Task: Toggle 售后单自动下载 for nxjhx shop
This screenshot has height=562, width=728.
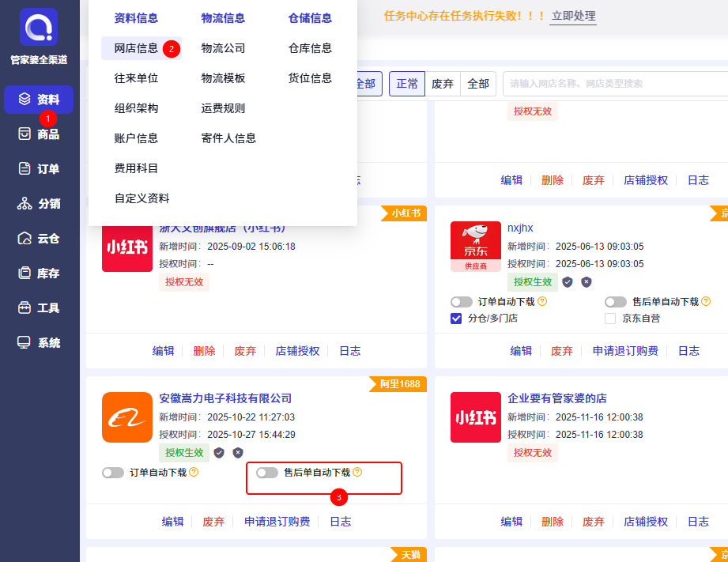Action: [616, 302]
